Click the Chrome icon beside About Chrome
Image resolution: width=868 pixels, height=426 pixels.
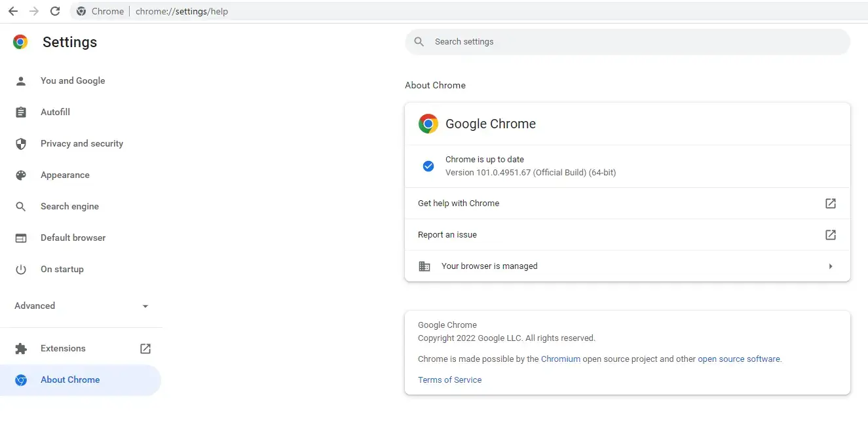[21, 380]
